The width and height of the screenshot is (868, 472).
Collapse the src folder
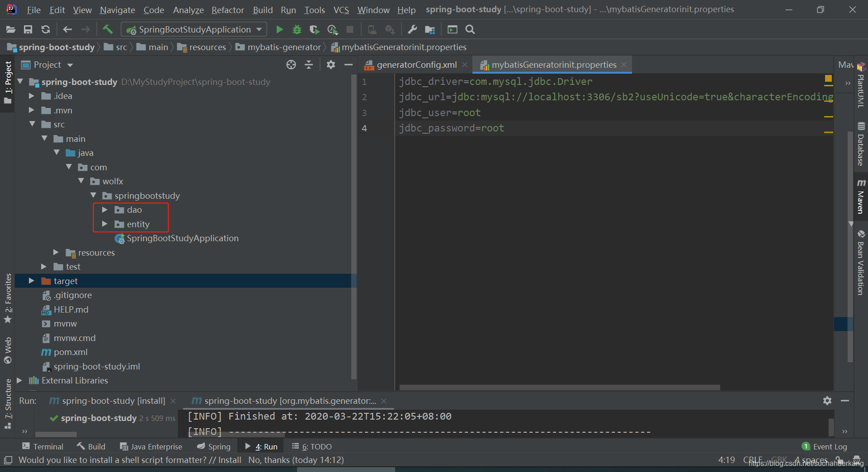point(32,124)
